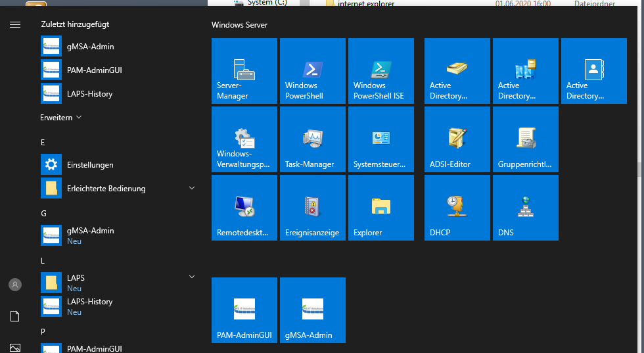The height and width of the screenshot is (353, 644).
Task: Launch the DHCP tile
Action: click(457, 208)
